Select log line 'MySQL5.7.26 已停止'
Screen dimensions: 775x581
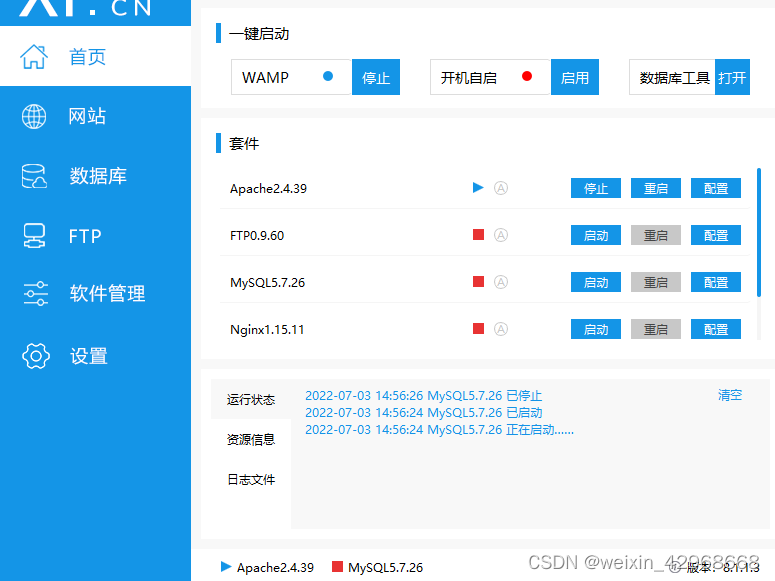pyautogui.click(x=424, y=396)
